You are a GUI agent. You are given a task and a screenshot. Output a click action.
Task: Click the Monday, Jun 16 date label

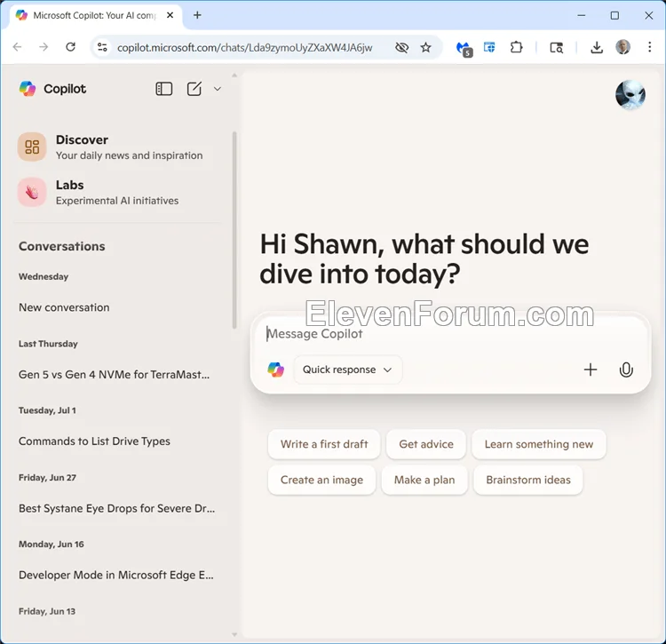(x=51, y=545)
